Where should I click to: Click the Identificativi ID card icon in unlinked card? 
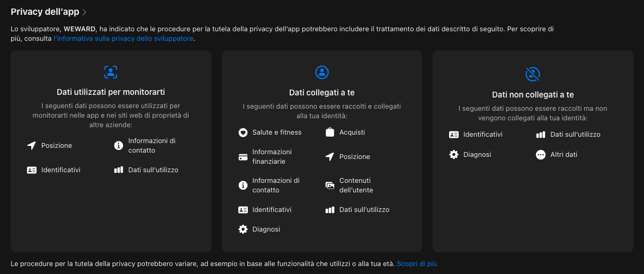click(454, 135)
